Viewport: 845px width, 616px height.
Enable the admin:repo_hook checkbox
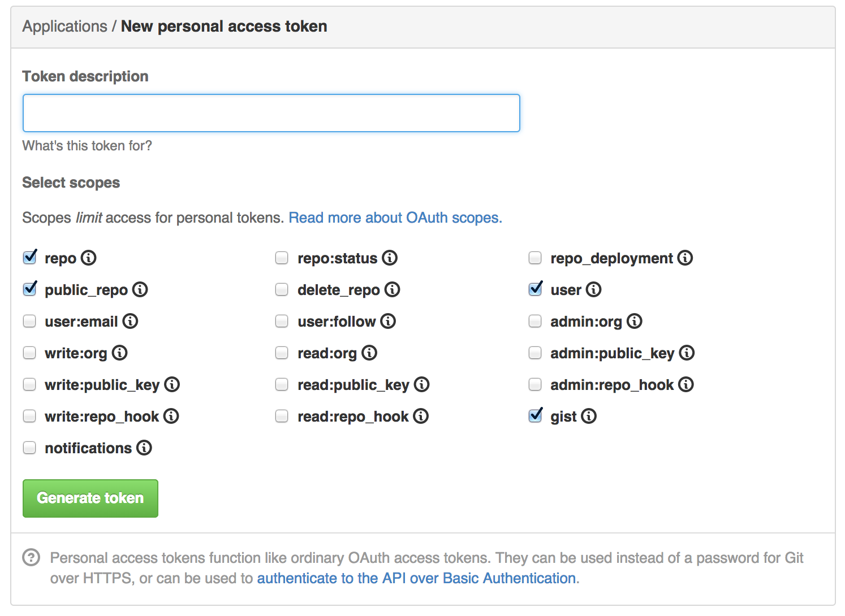tap(535, 384)
